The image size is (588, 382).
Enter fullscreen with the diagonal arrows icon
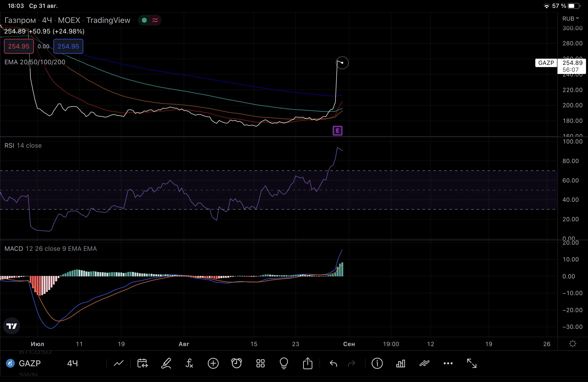pos(472,363)
